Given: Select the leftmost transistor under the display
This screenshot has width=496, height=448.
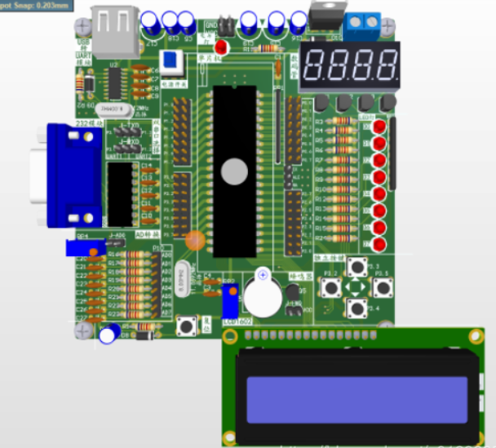Looking at the screenshot, I should pos(321,103).
